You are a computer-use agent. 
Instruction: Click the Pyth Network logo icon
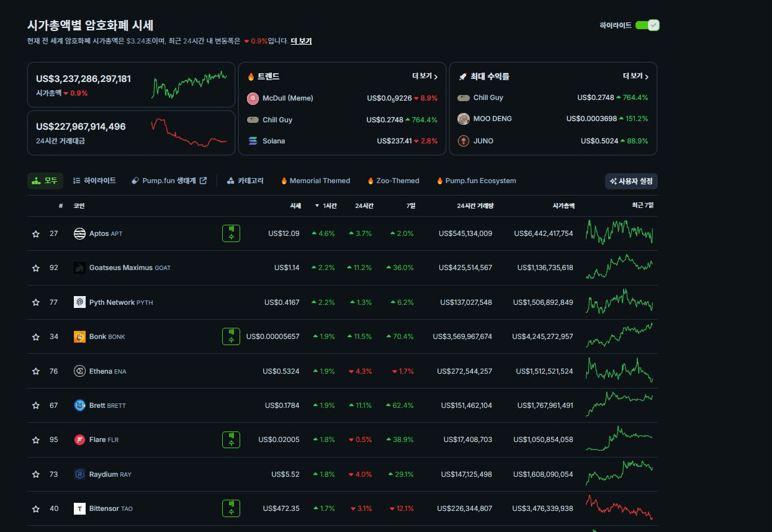79,302
